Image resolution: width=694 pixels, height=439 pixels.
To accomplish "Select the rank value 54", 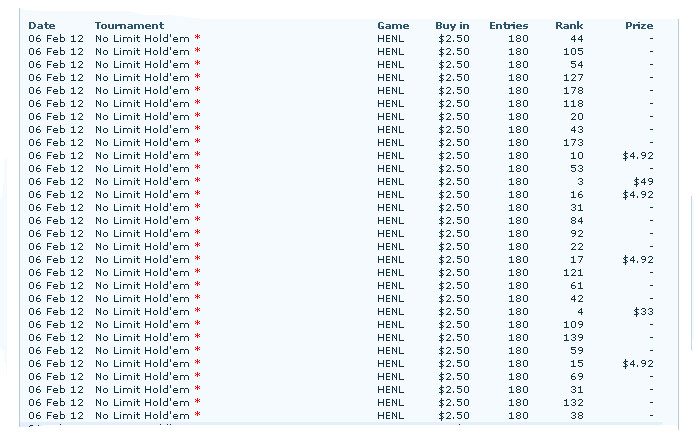I will 577,65.
